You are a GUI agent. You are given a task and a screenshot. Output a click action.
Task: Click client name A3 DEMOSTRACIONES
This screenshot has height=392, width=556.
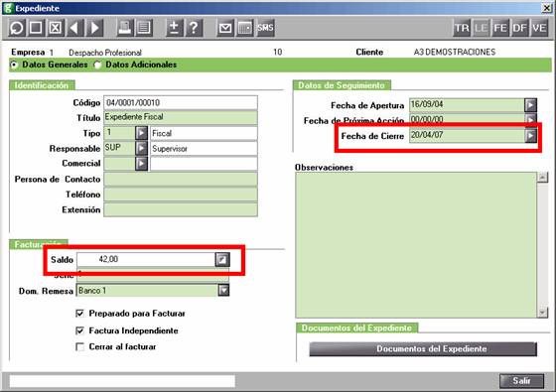(455, 52)
